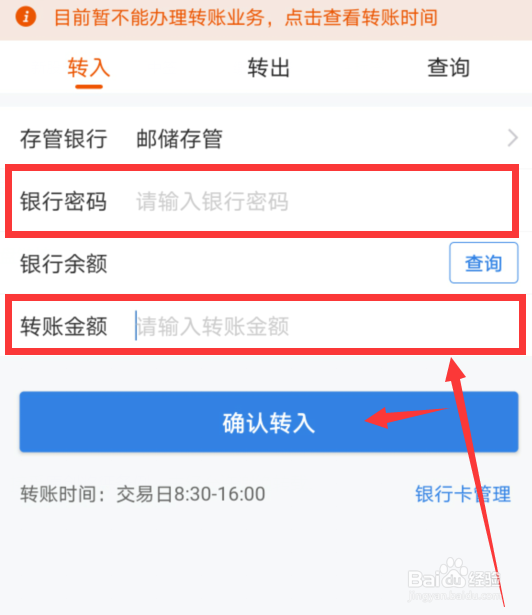The image size is (532, 615).
Task: Switch to the 转入 tab
Action: [x=89, y=67]
